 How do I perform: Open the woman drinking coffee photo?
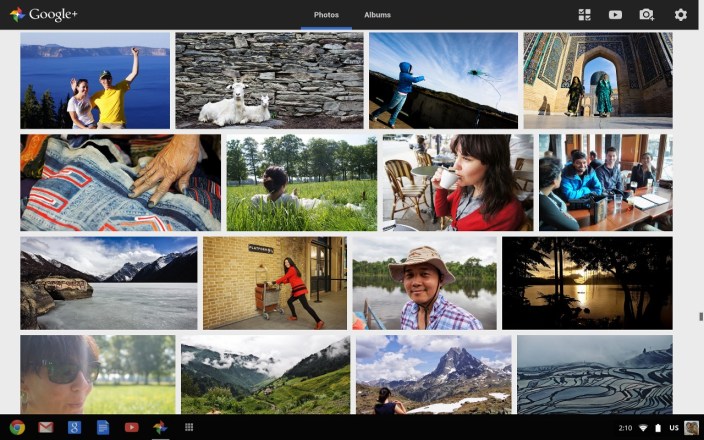pyautogui.click(x=457, y=183)
